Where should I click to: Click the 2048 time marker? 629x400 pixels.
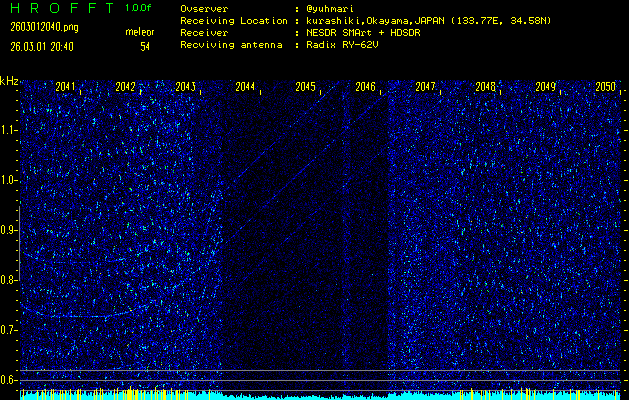tap(485, 87)
